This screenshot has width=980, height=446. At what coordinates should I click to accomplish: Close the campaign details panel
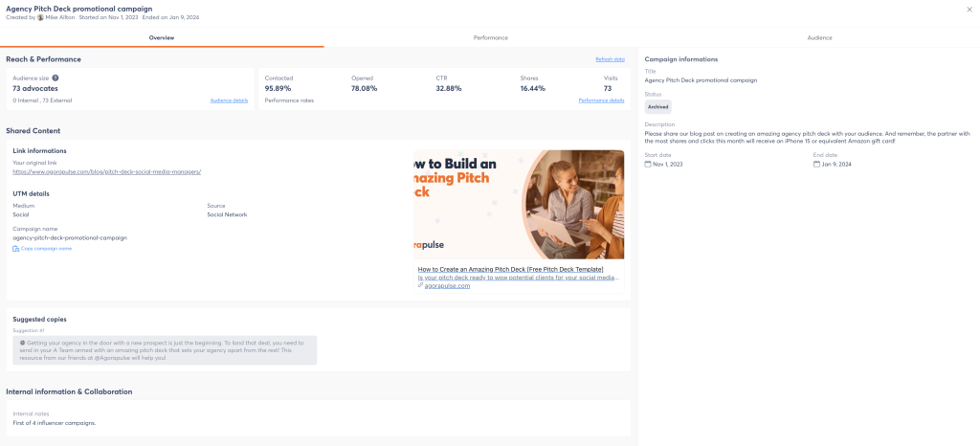tap(969, 9)
